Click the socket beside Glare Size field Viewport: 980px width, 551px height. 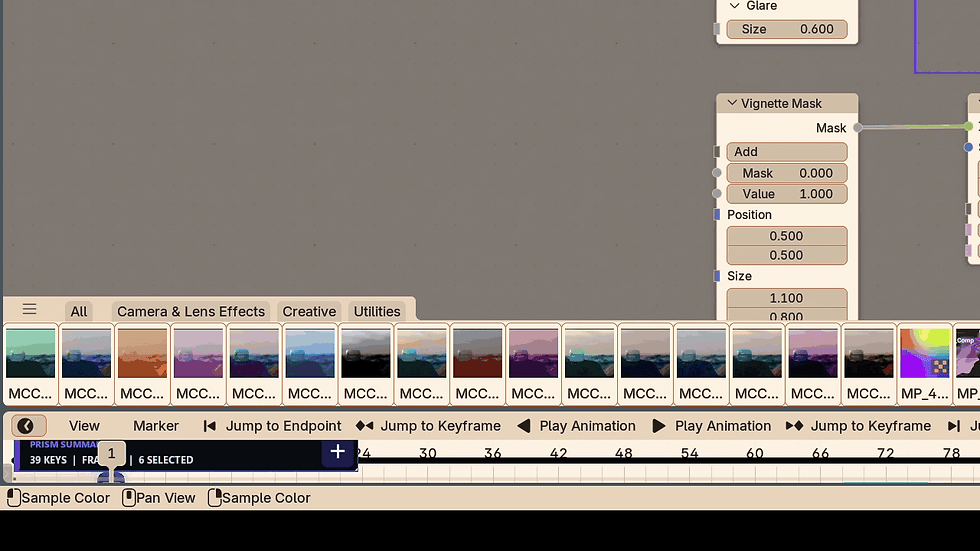click(717, 29)
